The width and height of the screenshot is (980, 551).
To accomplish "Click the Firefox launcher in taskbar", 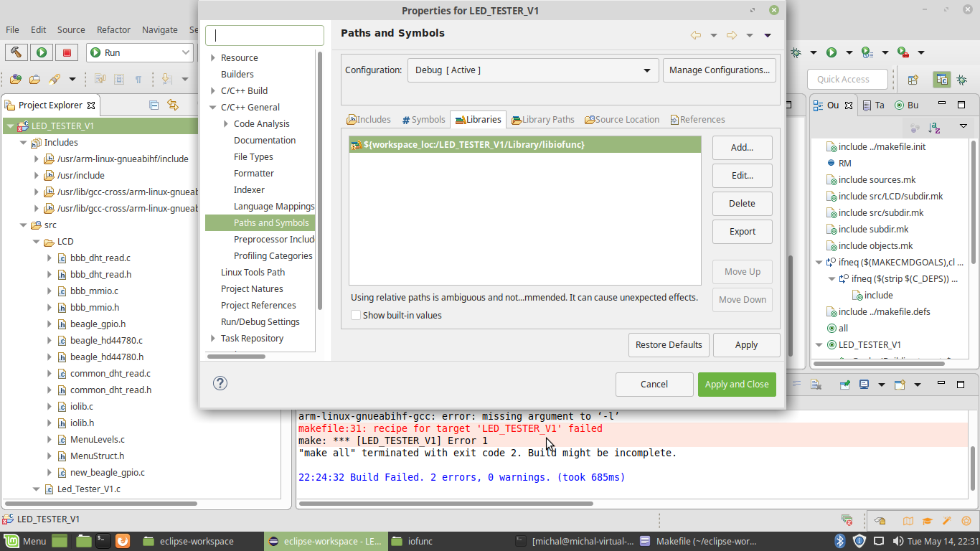I will 122,541.
